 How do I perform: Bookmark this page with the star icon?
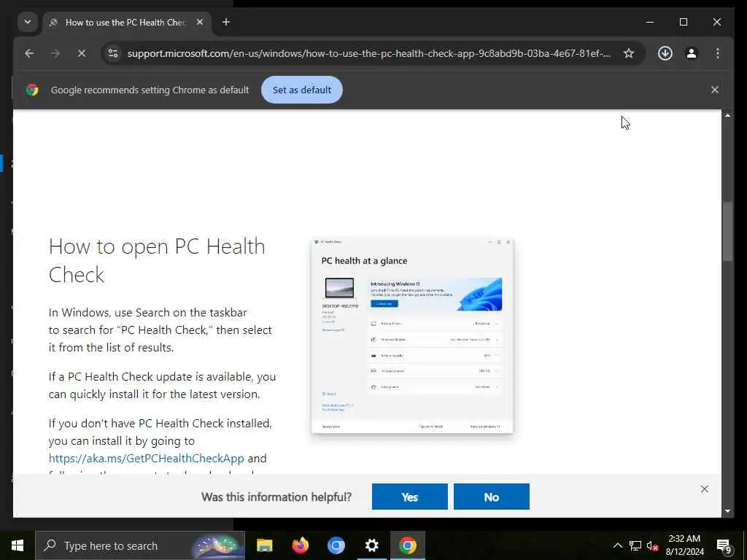click(x=629, y=53)
